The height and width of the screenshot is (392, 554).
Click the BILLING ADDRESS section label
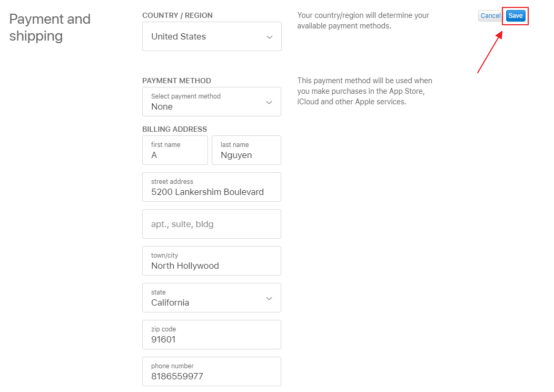(174, 129)
